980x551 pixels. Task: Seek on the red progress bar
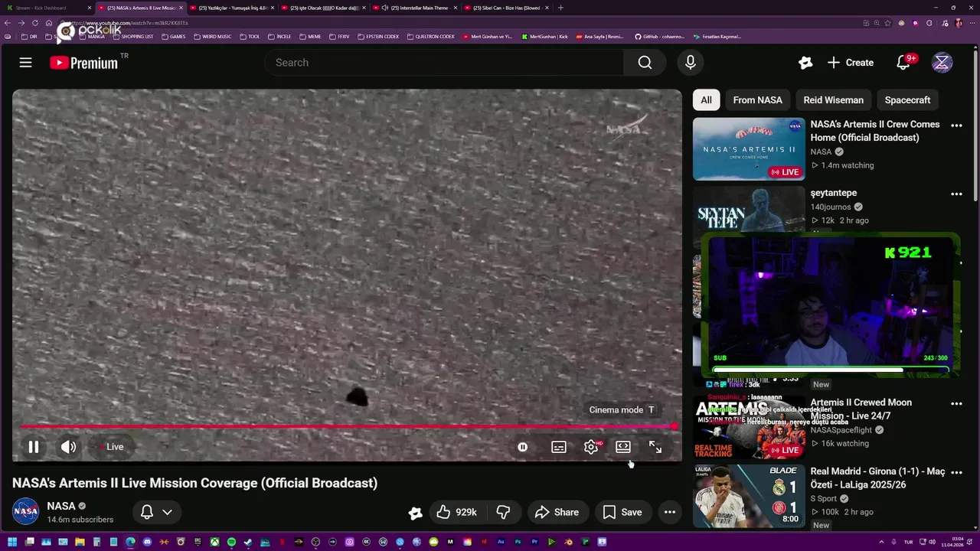[347, 426]
